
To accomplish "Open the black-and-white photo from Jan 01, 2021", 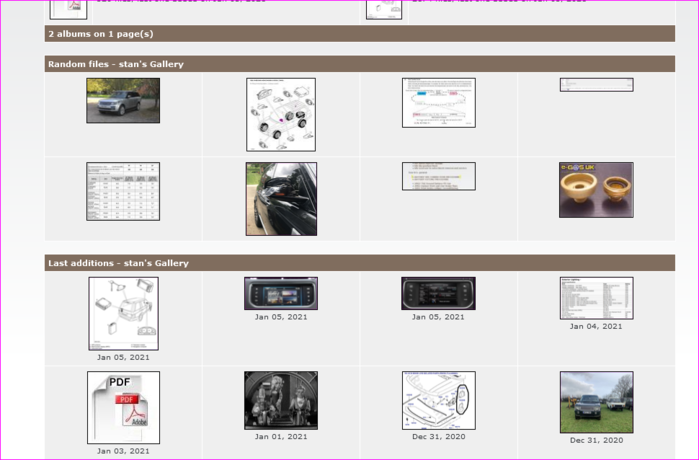I will 281,400.
